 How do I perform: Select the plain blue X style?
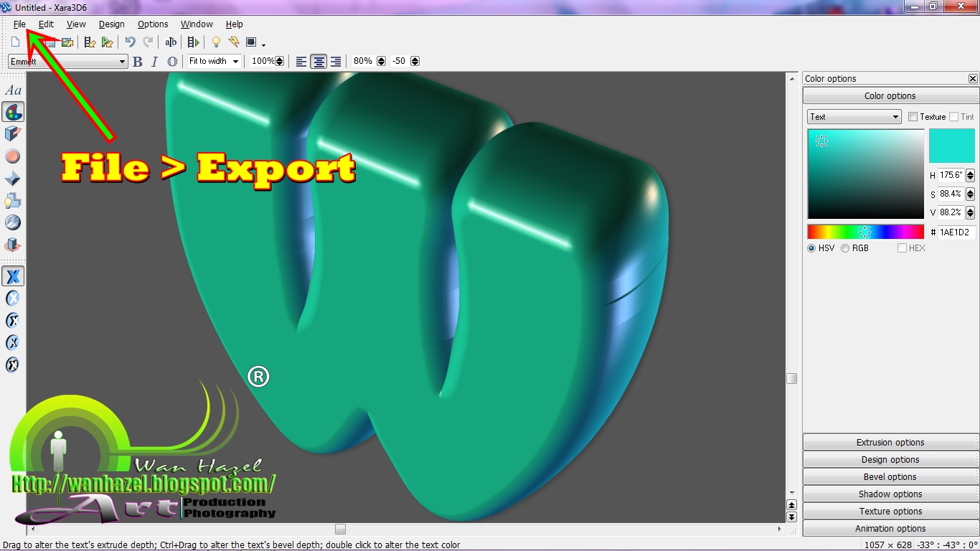pyautogui.click(x=13, y=276)
